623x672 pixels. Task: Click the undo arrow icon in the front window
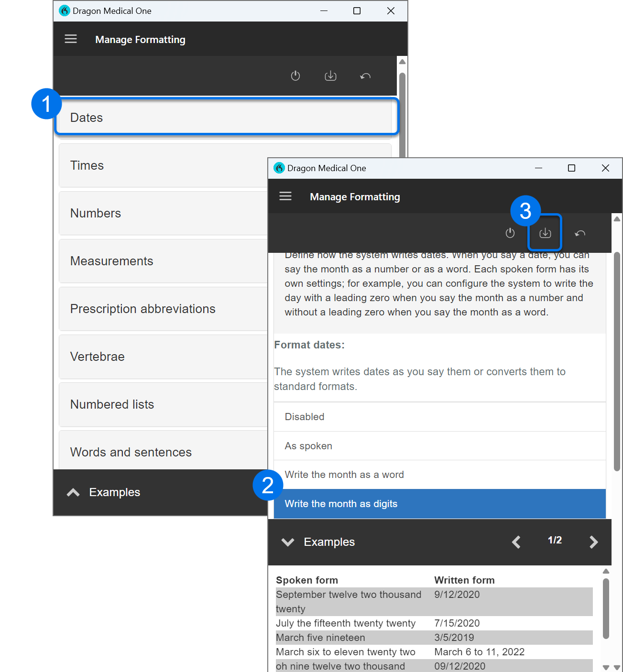[580, 233]
